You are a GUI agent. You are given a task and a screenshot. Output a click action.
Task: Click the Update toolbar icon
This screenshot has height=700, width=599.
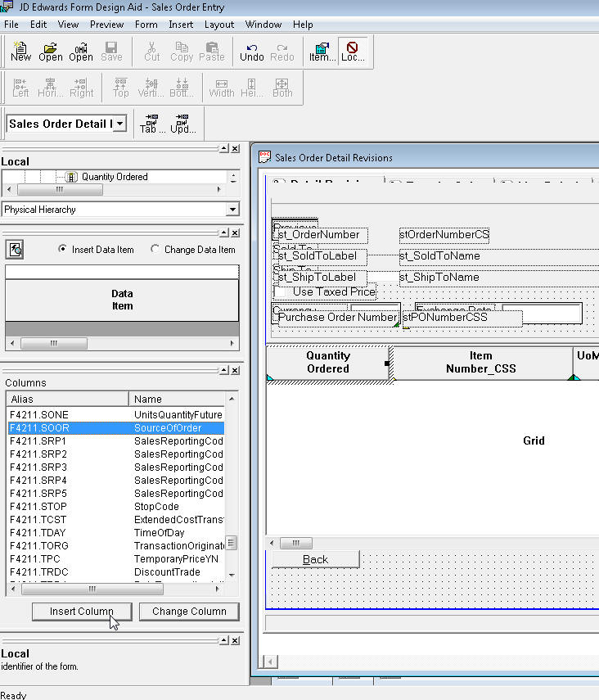pos(183,124)
